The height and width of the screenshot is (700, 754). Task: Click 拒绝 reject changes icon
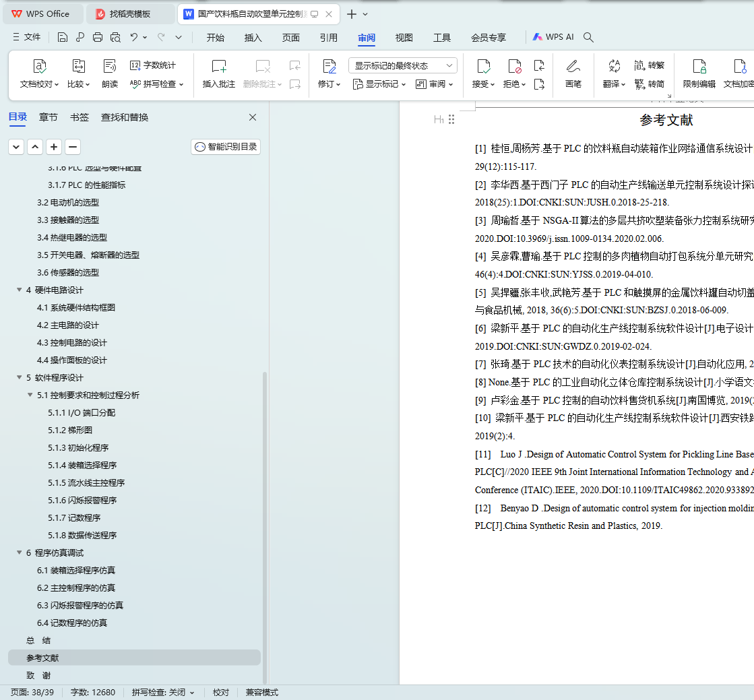[515, 66]
